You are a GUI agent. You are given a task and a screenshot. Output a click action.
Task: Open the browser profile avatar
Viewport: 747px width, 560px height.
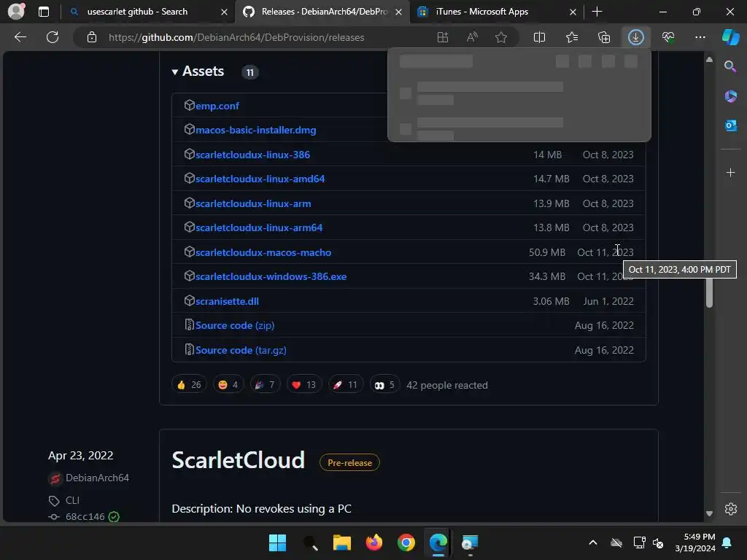point(16,12)
